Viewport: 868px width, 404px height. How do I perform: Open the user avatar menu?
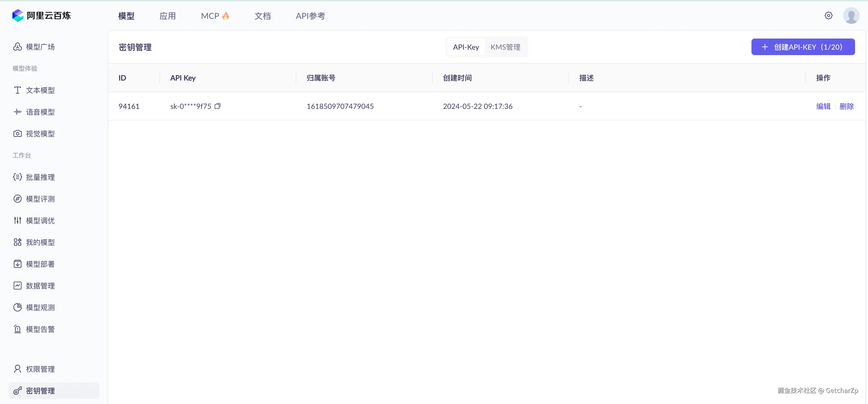pos(851,16)
